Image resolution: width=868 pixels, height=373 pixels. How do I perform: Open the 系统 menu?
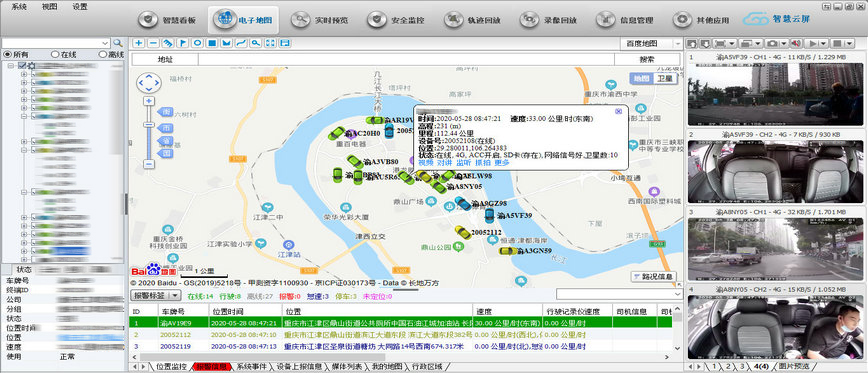[x=19, y=7]
